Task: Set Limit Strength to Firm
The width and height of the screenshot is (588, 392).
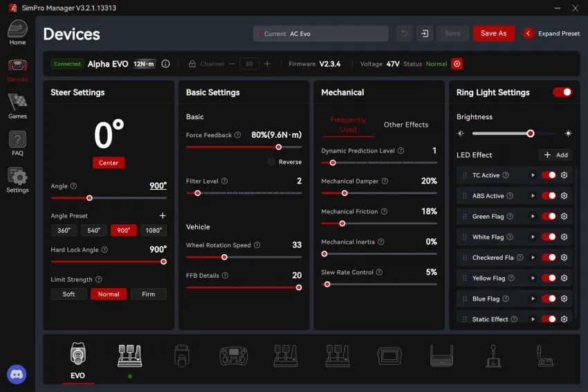Action: [149, 294]
